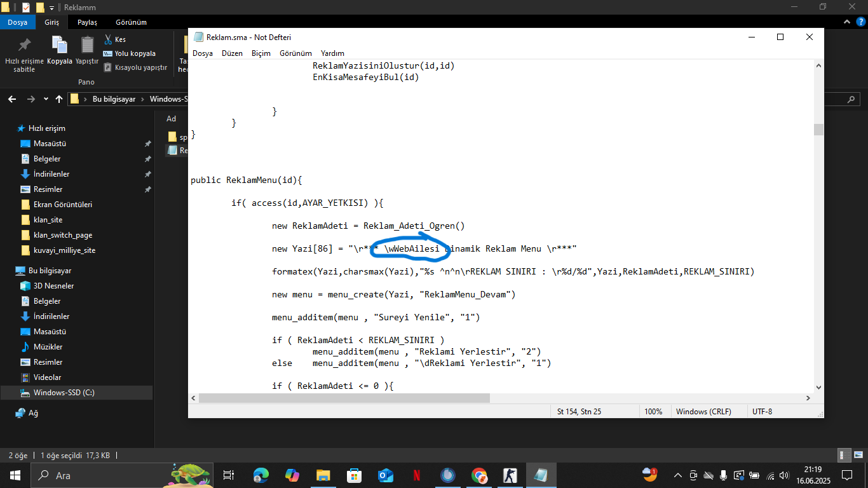Expand the chevron after Bu bilgisayar in address bar
The height and width of the screenshot is (488, 868).
pyautogui.click(x=144, y=99)
